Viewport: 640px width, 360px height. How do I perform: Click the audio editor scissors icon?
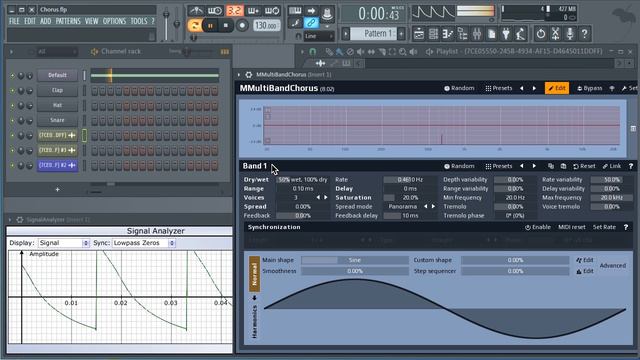point(556,34)
